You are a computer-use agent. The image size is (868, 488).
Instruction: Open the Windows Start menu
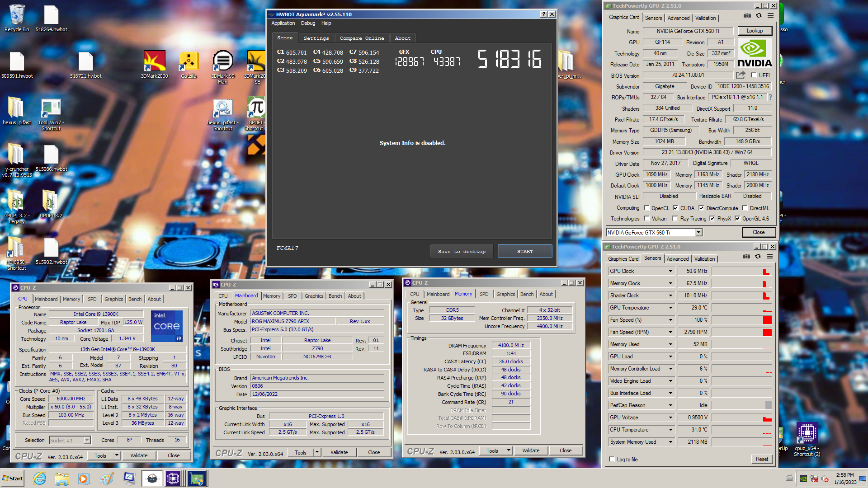[x=13, y=479]
